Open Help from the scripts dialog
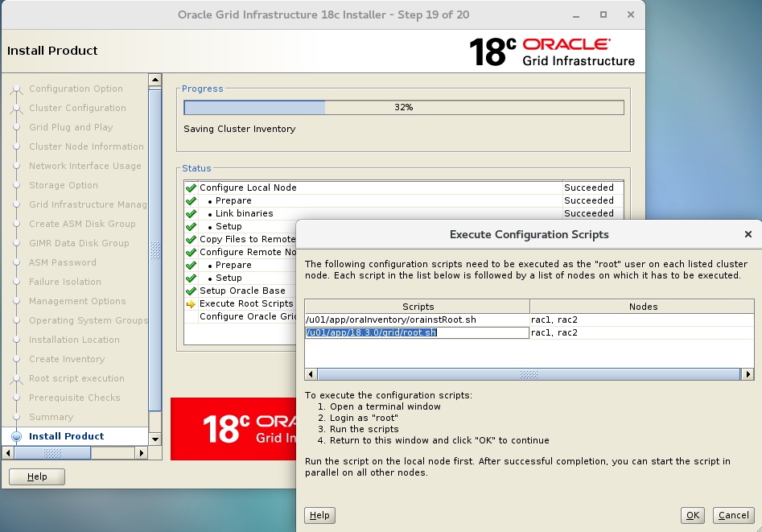Viewport: 762px width, 532px height. (x=319, y=515)
